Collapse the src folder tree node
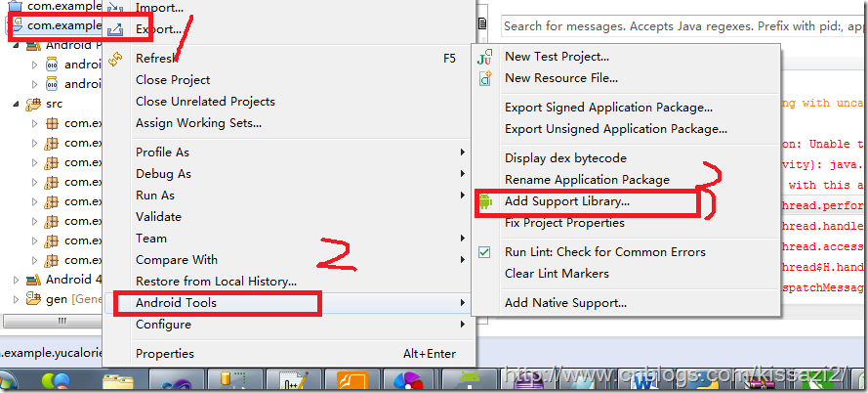The width and height of the screenshot is (868, 393). click(x=16, y=104)
